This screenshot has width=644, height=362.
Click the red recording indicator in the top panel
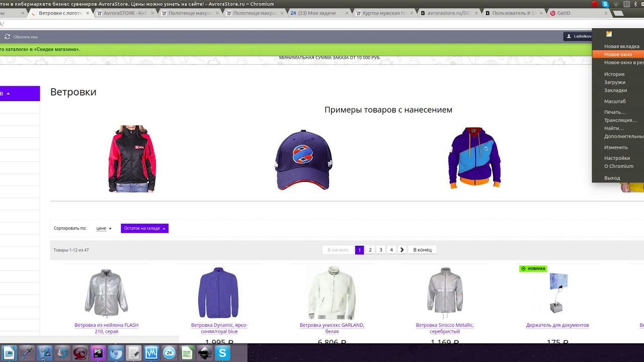pyautogui.click(x=595, y=4)
